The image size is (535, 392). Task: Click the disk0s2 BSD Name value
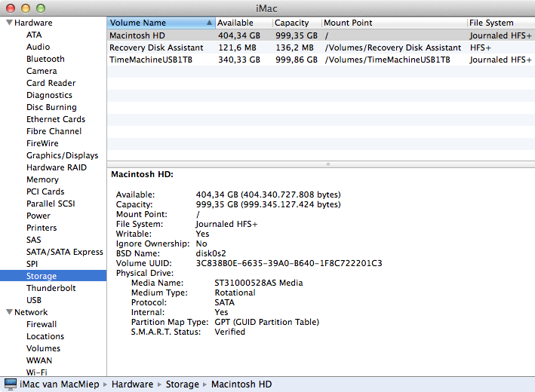coord(211,253)
